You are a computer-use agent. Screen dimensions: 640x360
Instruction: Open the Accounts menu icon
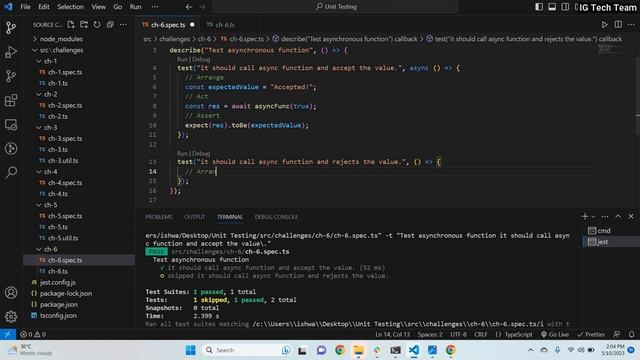pos(11,293)
